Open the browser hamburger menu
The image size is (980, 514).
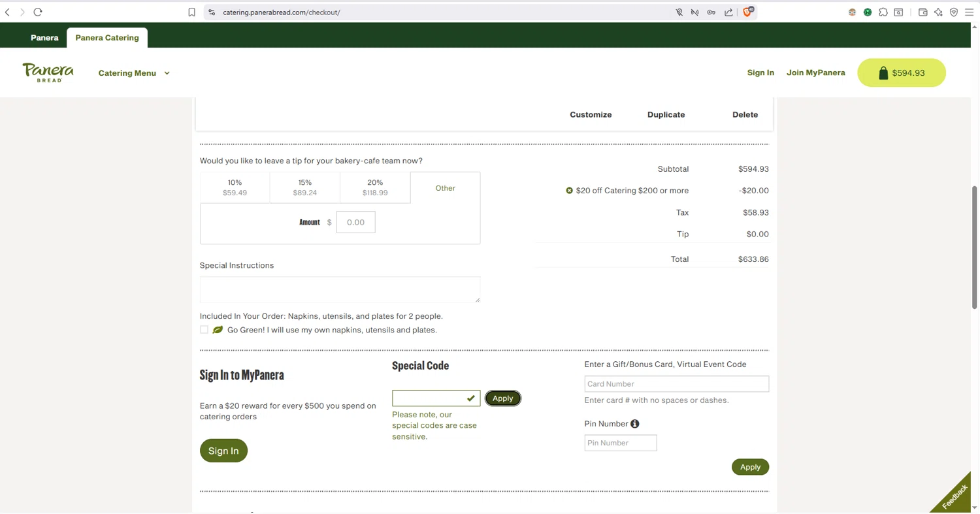970,12
